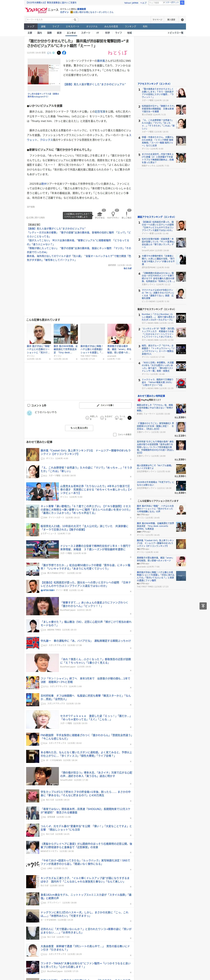Open the トップ tab
This screenshot has width=210, height=980.
pos(31,27)
